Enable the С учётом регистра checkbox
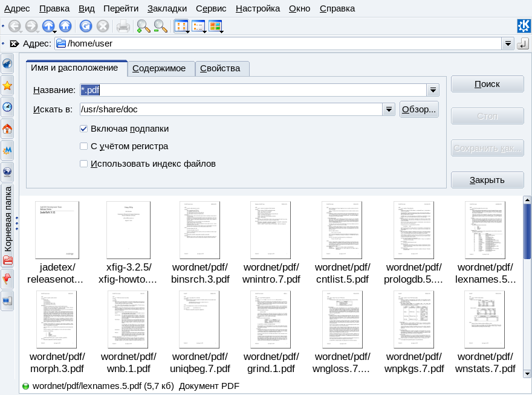 point(84,146)
